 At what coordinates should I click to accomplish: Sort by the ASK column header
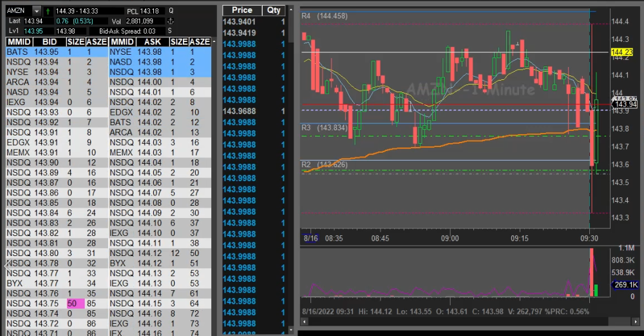[153, 41]
